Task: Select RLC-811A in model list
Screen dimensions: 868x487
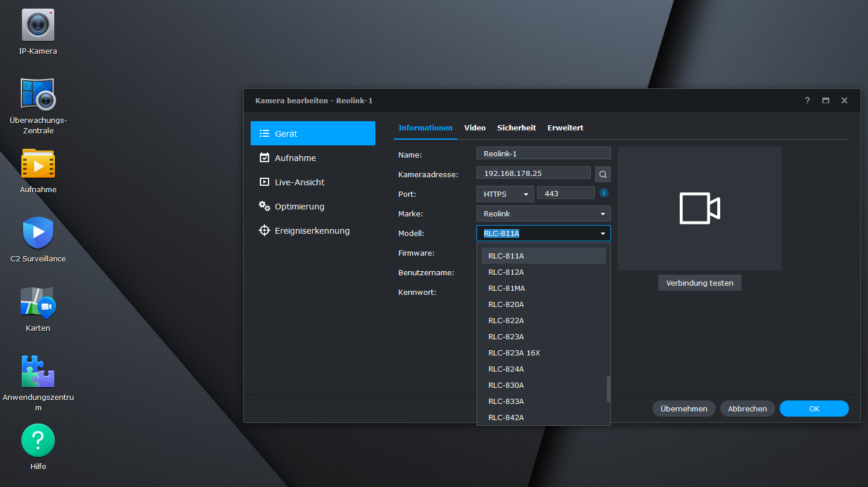Action: tap(543, 256)
